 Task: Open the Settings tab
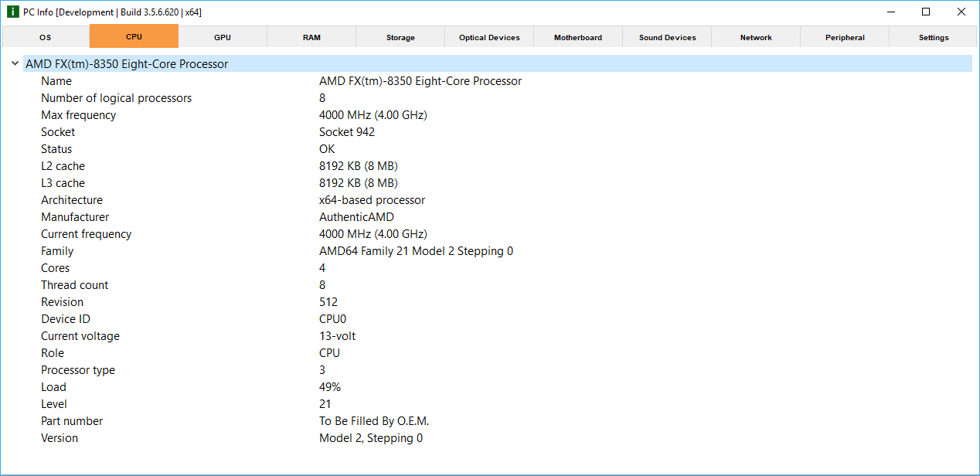934,37
